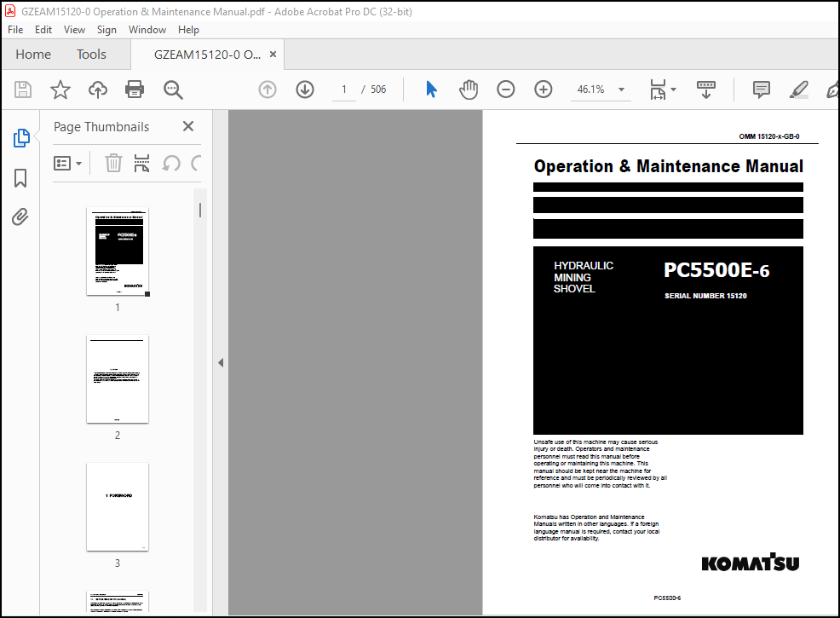Upload file to cloud icon
Image resolution: width=840 pixels, height=618 pixels.
coord(97,90)
